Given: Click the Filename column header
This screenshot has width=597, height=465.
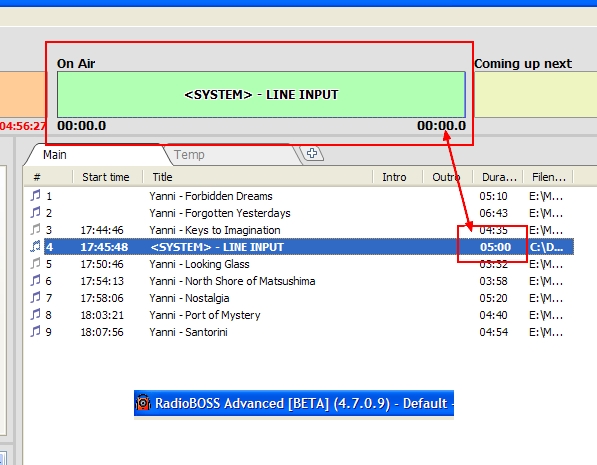Looking at the screenshot, I should coord(548,177).
